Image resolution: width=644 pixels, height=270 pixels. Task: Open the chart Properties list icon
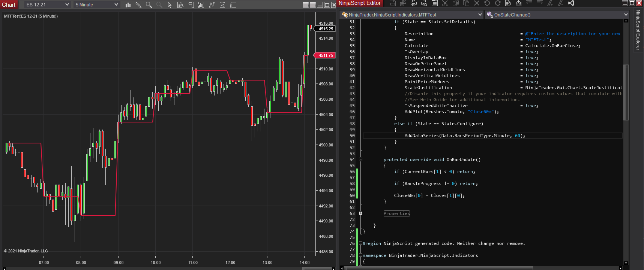233,5
